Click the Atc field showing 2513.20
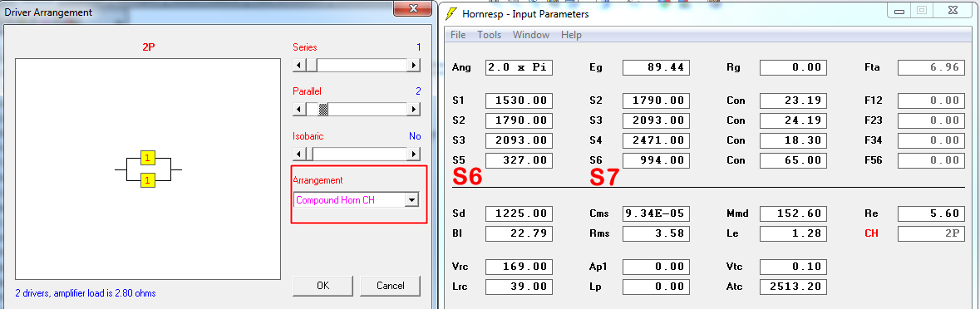 pos(794,287)
